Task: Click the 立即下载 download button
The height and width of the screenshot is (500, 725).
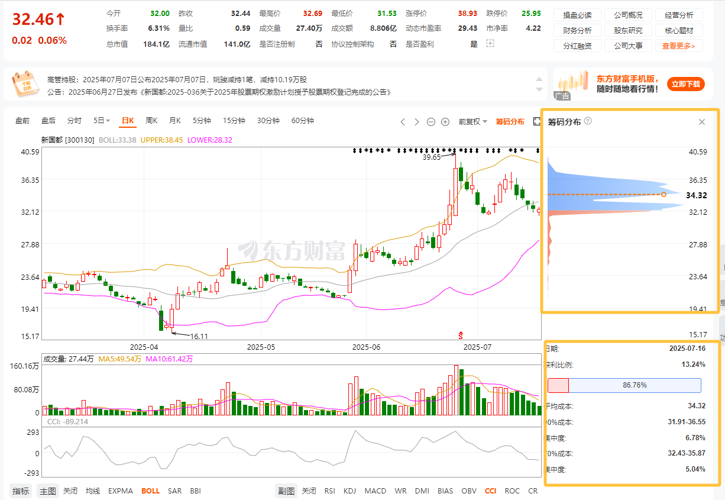Action: (x=686, y=84)
